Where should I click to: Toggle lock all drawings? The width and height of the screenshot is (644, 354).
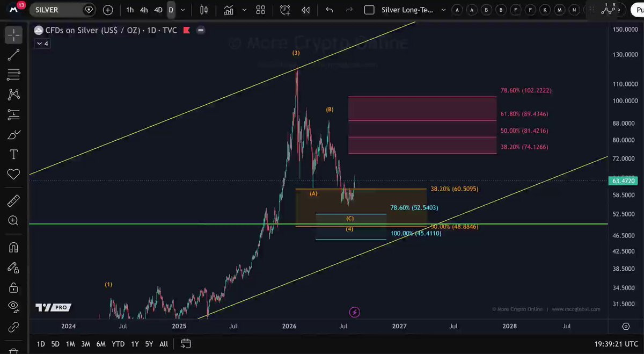tap(13, 287)
